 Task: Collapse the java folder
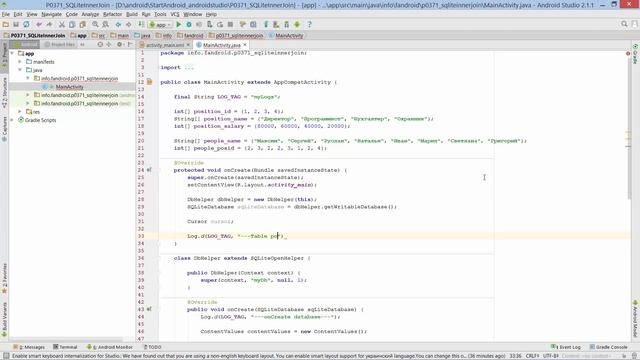tap(20, 70)
